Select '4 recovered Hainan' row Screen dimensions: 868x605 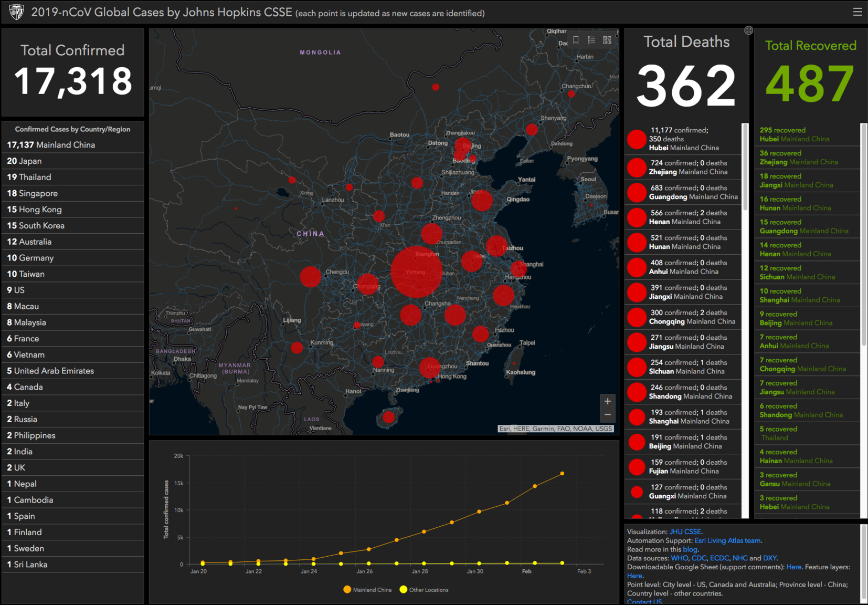pos(808,456)
